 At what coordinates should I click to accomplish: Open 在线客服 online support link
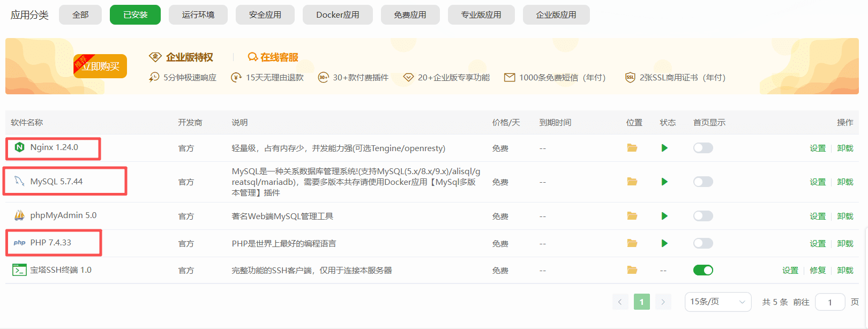273,57
